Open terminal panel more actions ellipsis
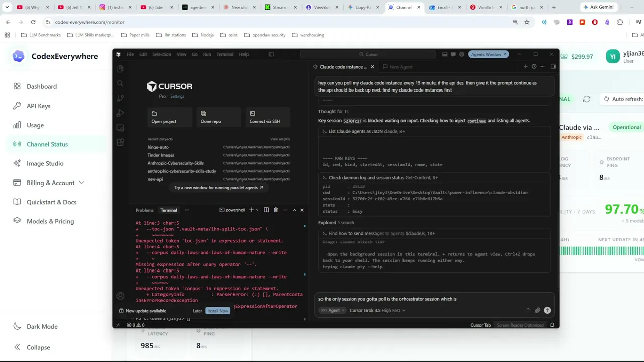 pyautogui.click(x=285, y=210)
